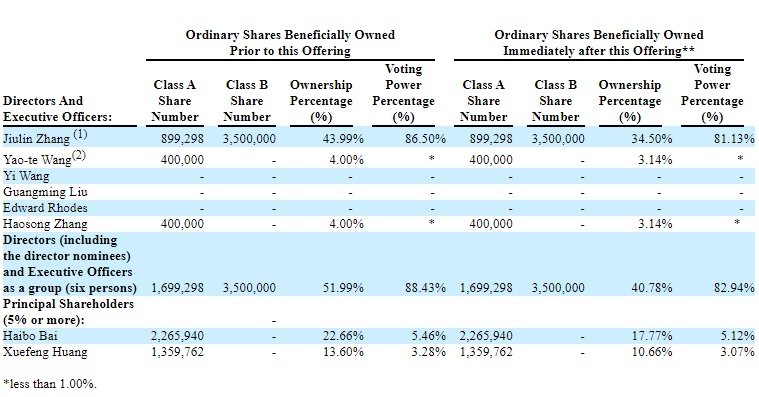Select the 86.50% voting power cell
This screenshot has height=397, width=759.
point(425,139)
